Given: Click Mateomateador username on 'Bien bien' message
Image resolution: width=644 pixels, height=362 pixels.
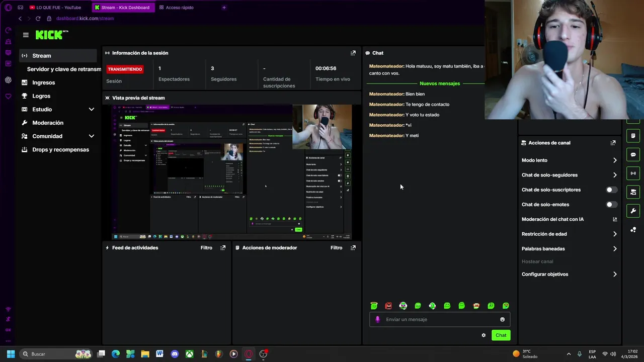Looking at the screenshot, I should pos(386,94).
